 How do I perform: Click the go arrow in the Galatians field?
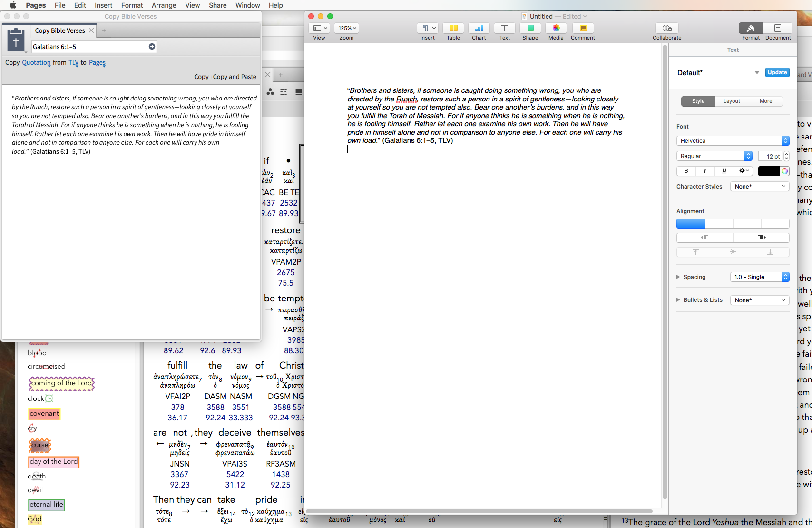(x=152, y=47)
